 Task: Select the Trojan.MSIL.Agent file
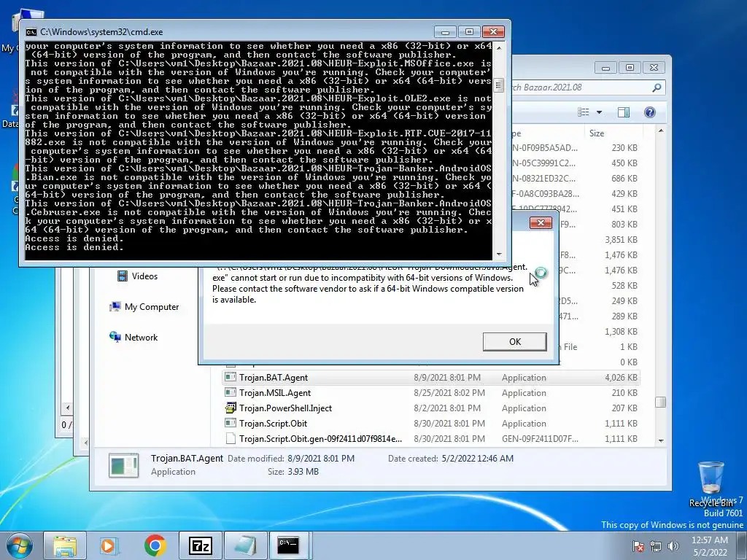[x=431, y=393]
